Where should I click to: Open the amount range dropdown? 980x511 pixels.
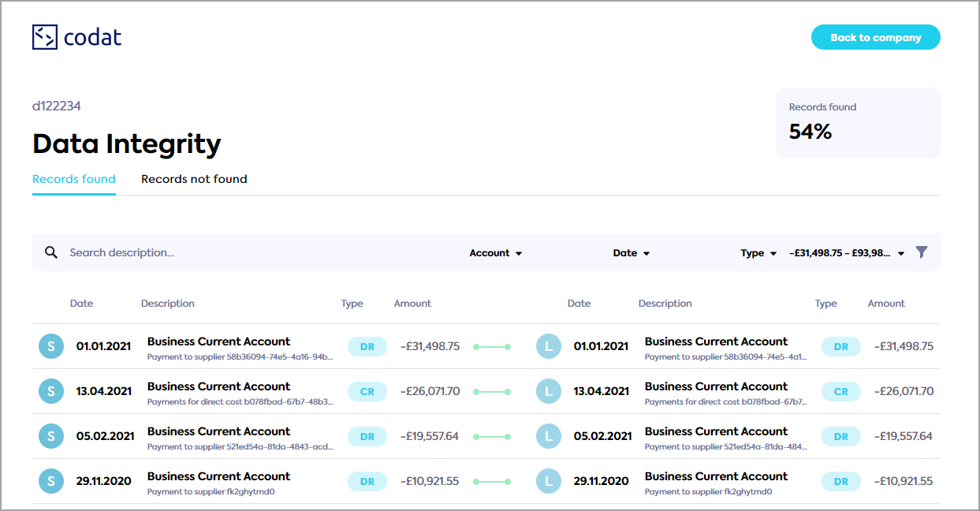[848, 253]
